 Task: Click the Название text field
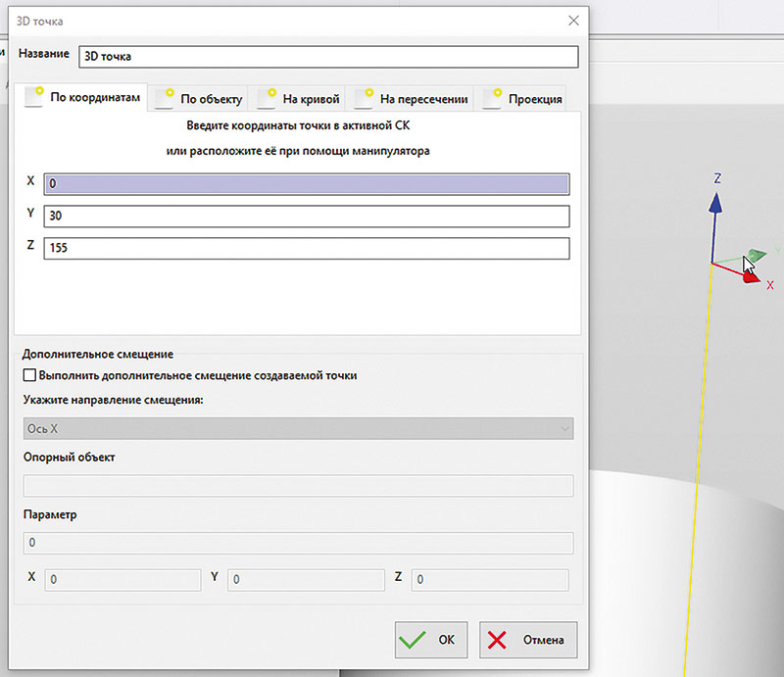[328, 57]
